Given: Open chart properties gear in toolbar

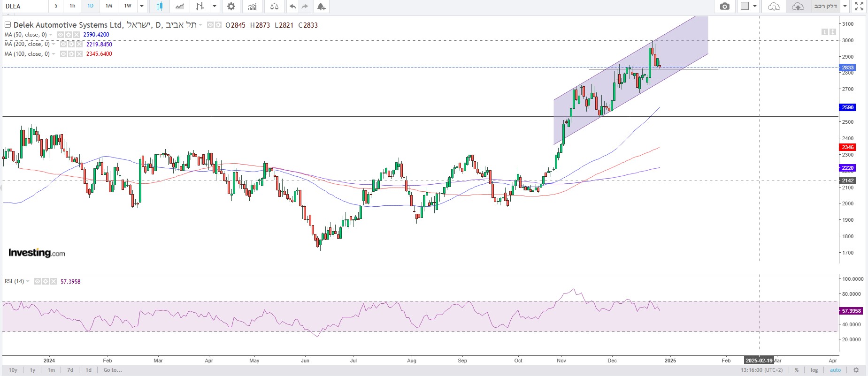Looking at the screenshot, I should point(231,6).
